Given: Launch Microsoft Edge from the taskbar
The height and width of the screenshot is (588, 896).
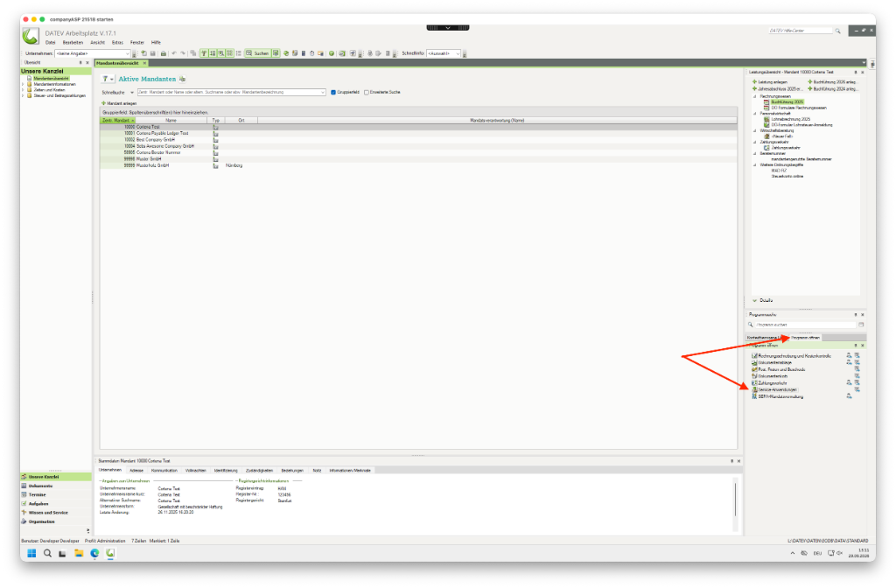Looking at the screenshot, I should 94,553.
